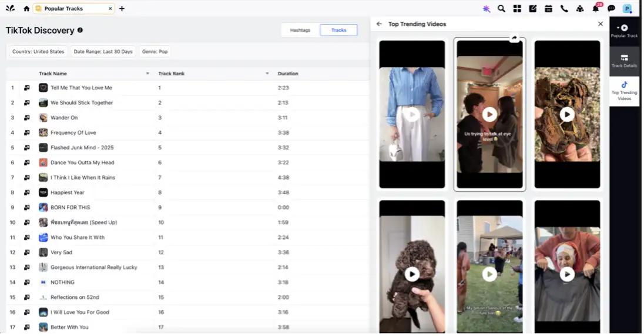The height and width of the screenshot is (336, 644).
Task: Open track Who You Share It With
Action: pyautogui.click(x=78, y=237)
